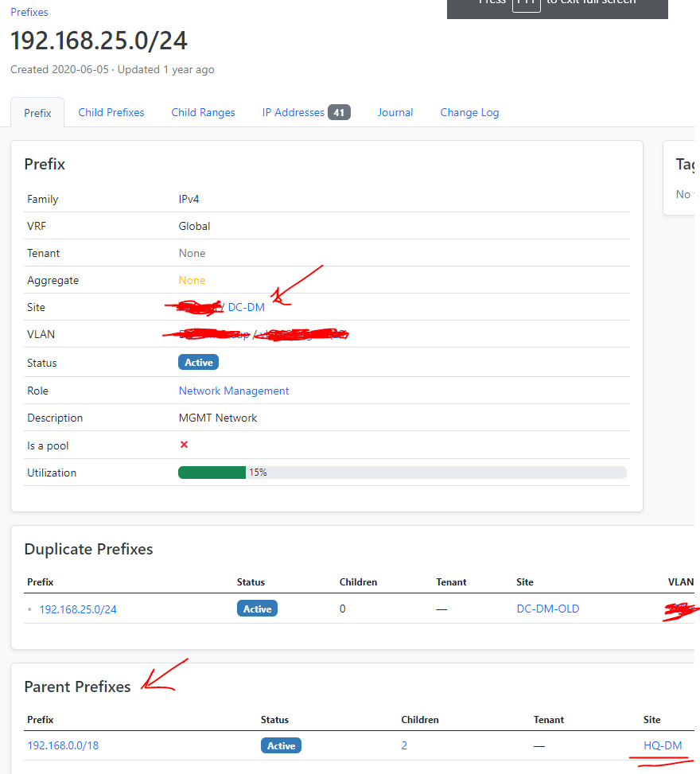
Task: Click Status column header in Parent Prefixes
Action: click(275, 720)
